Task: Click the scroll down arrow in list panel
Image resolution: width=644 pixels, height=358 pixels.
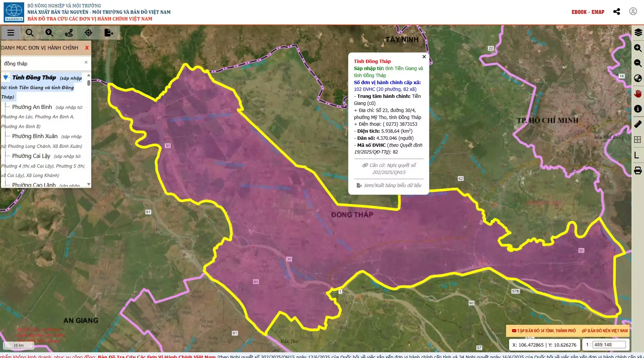Action: point(89,184)
